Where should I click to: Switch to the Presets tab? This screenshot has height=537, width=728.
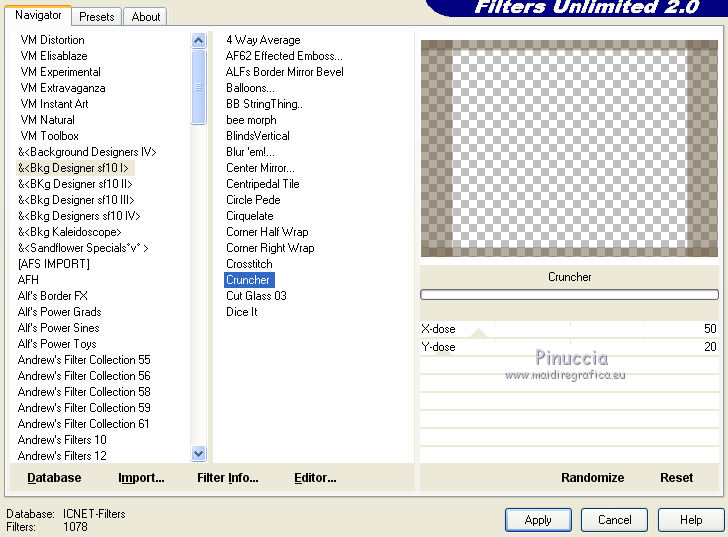96,17
